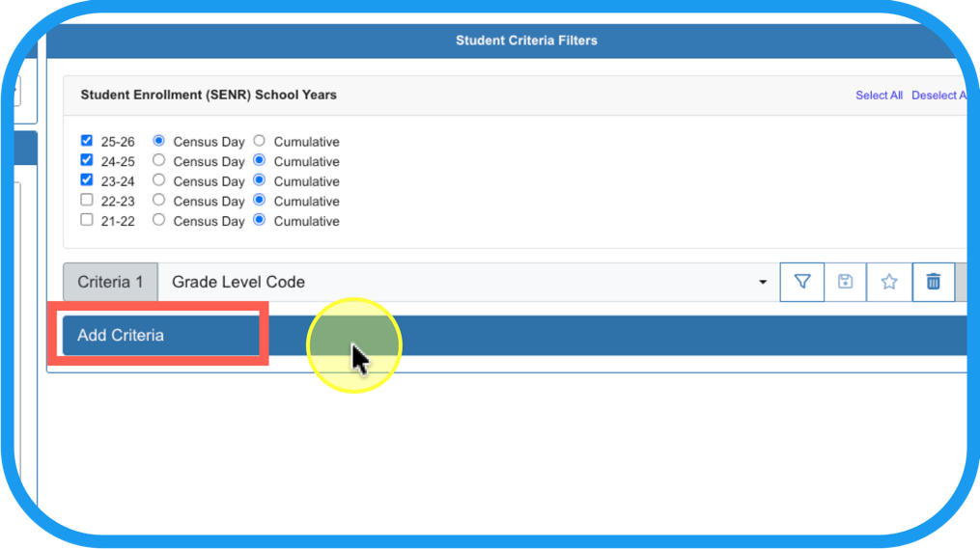
Task: Select Census Day radio for 22-23
Action: coord(159,200)
